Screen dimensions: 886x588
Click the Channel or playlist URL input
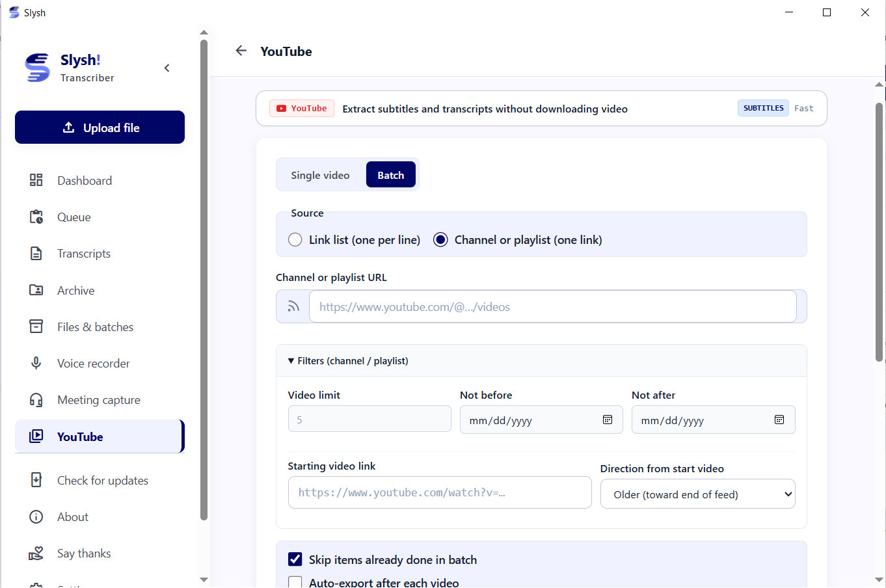(x=552, y=306)
